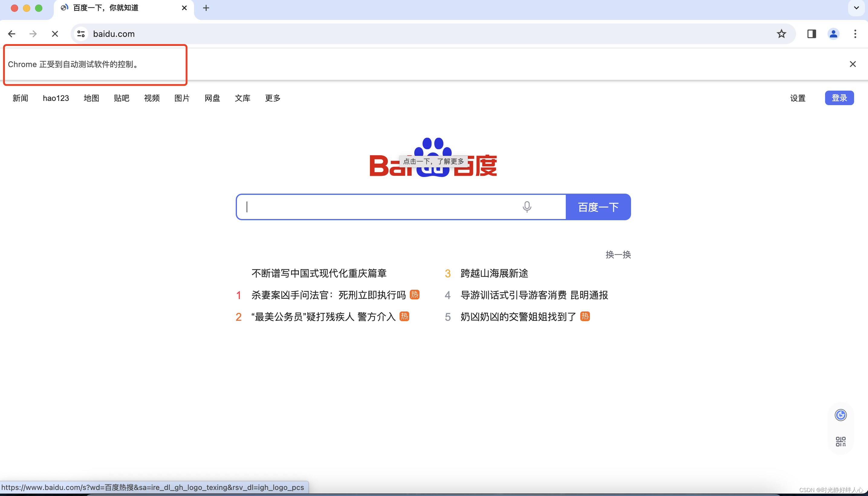Switch to the 新闻 section
The image size is (868, 496).
point(20,98)
